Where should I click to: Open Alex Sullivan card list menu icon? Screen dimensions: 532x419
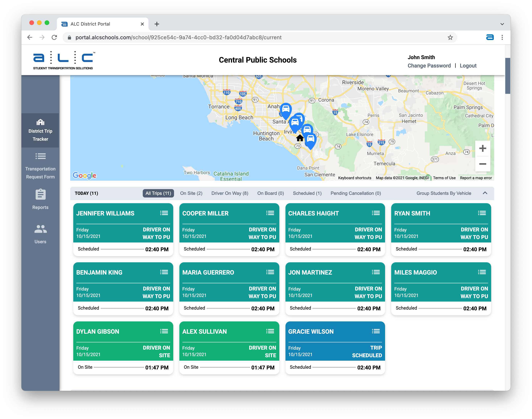click(x=270, y=331)
